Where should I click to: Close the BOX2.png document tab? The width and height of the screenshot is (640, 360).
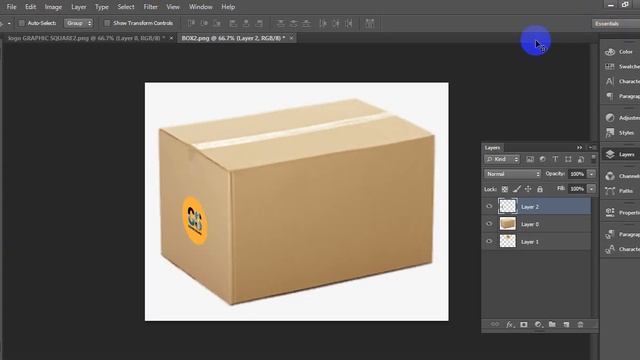click(x=291, y=38)
